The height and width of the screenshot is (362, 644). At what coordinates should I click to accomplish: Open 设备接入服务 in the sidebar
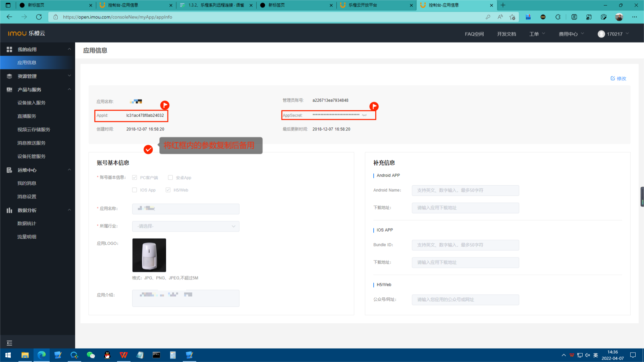(x=31, y=103)
